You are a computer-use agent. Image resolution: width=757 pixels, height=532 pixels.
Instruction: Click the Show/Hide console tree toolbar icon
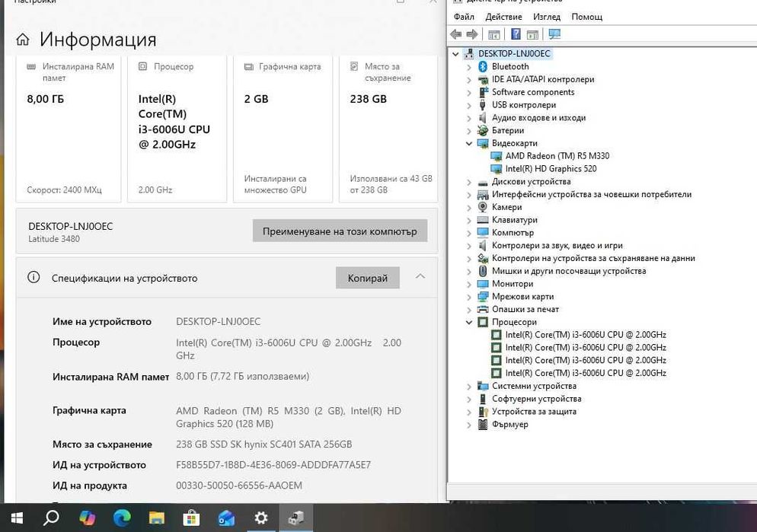(x=493, y=34)
